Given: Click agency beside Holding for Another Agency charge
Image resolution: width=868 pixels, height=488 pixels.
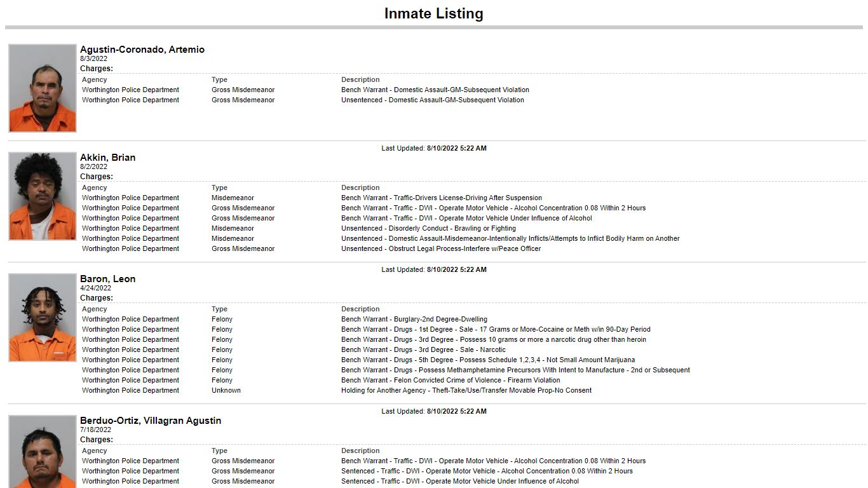Looking at the screenshot, I should pos(130,390).
